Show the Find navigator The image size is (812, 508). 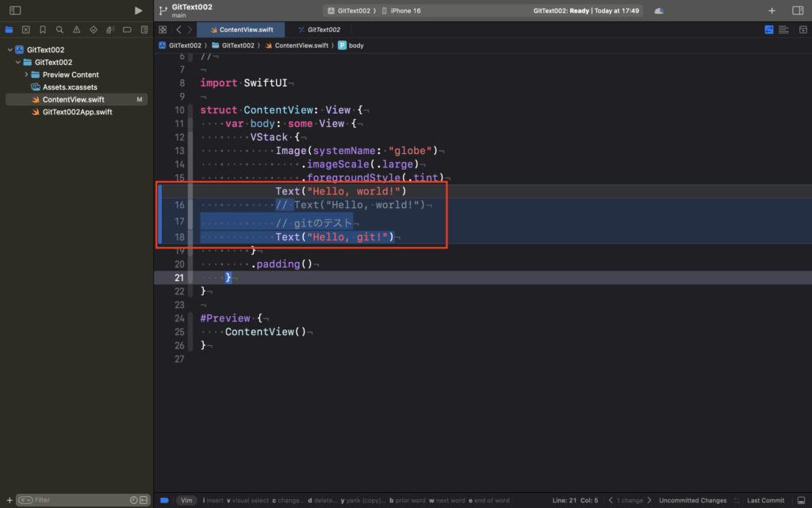[59, 29]
